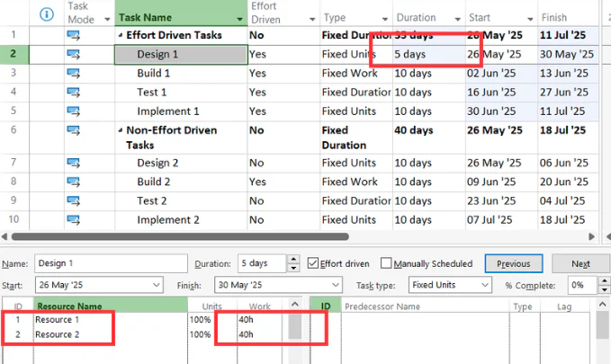Viewport: 611px width, 364px height.
Task: Select the Test 2 task name cell
Action: (x=181, y=201)
